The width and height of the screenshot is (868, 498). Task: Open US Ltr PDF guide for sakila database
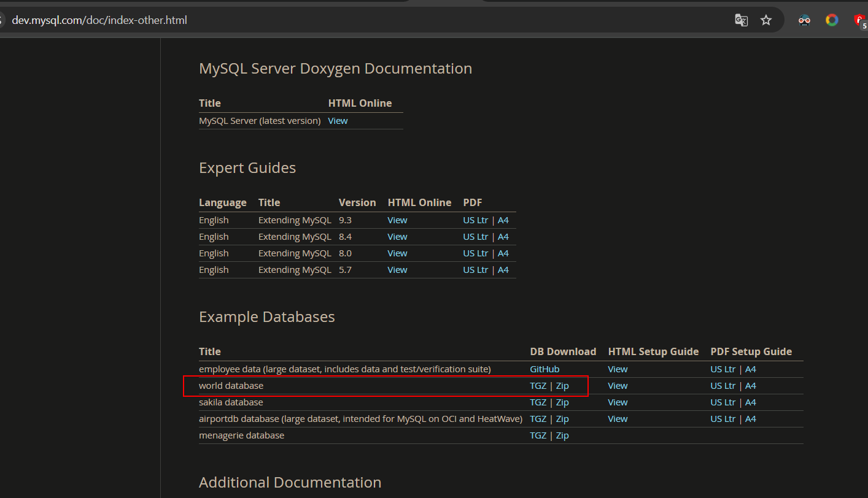(723, 402)
